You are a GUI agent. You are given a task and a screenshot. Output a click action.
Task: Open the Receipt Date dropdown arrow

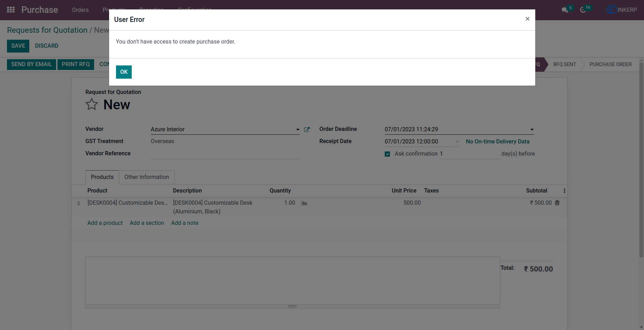tap(457, 142)
